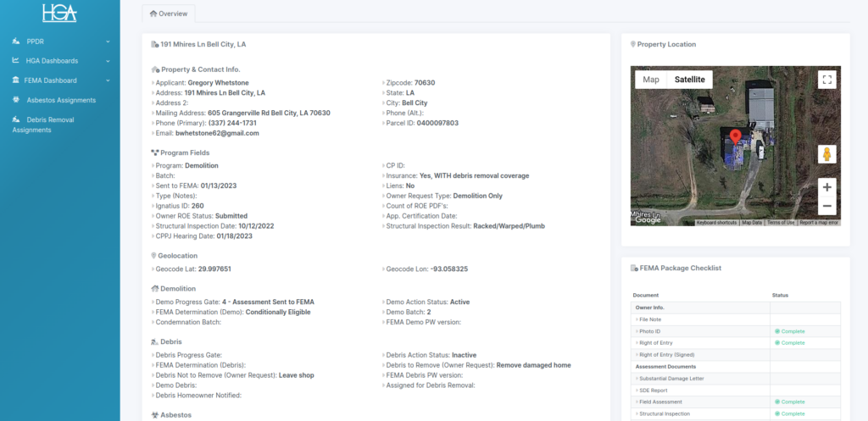
Task: Toggle fullscreen view on the map
Action: coord(826,80)
